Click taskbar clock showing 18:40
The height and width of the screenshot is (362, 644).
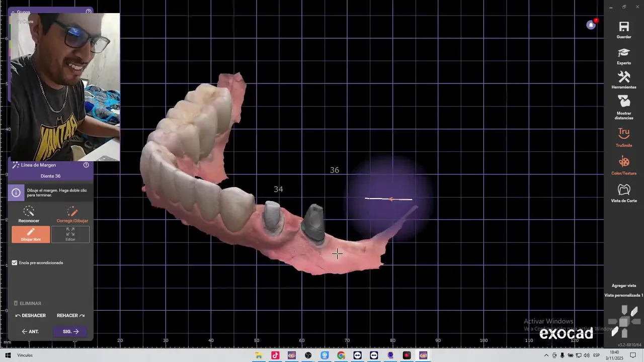tap(615, 355)
